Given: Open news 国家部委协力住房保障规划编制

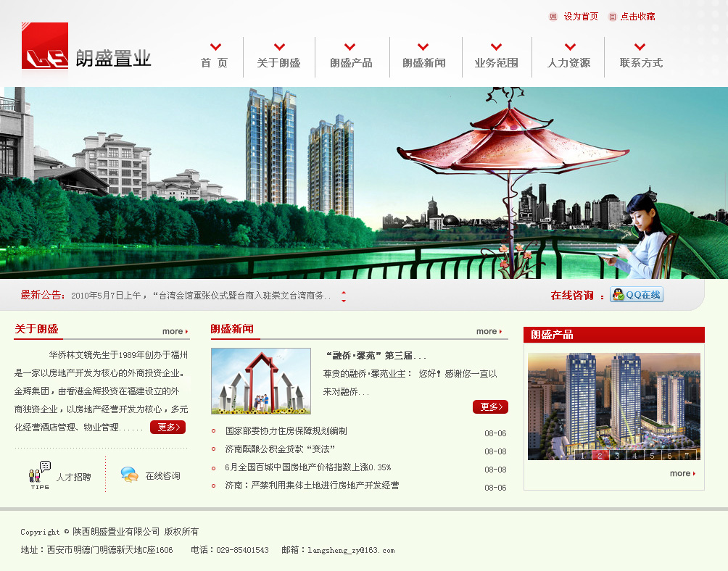Looking at the screenshot, I should tap(286, 431).
